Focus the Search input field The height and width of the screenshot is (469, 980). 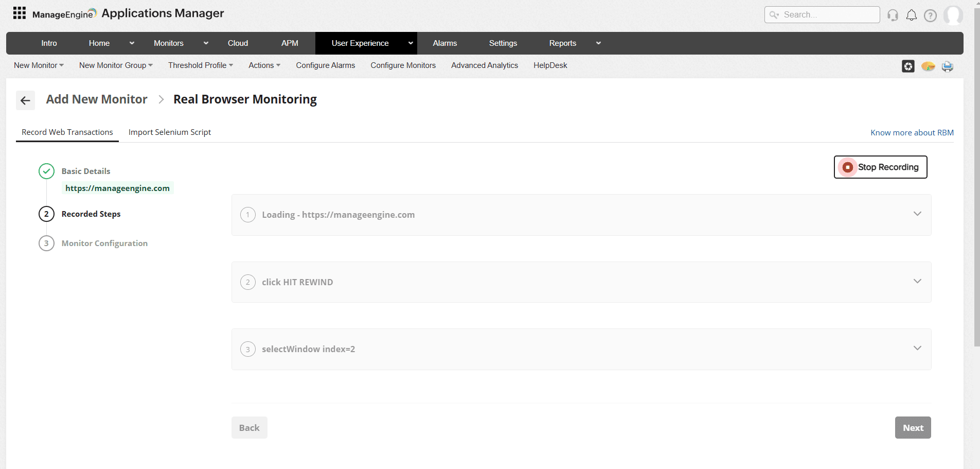coord(822,15)
